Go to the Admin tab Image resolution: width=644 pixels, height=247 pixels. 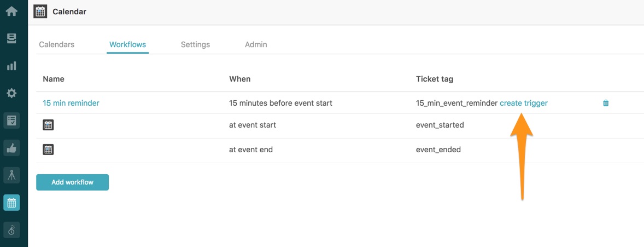point(256,44)
